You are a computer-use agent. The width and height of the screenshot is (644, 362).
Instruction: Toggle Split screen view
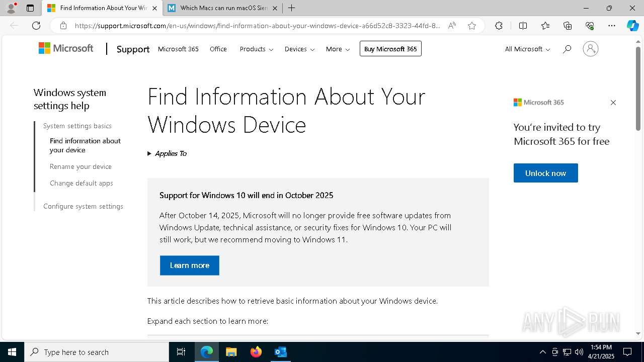click(523, 26)
